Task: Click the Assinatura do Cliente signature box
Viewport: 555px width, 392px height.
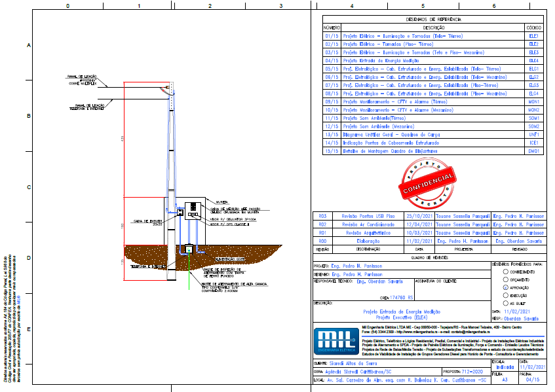Action: click(x=452, y=289)
